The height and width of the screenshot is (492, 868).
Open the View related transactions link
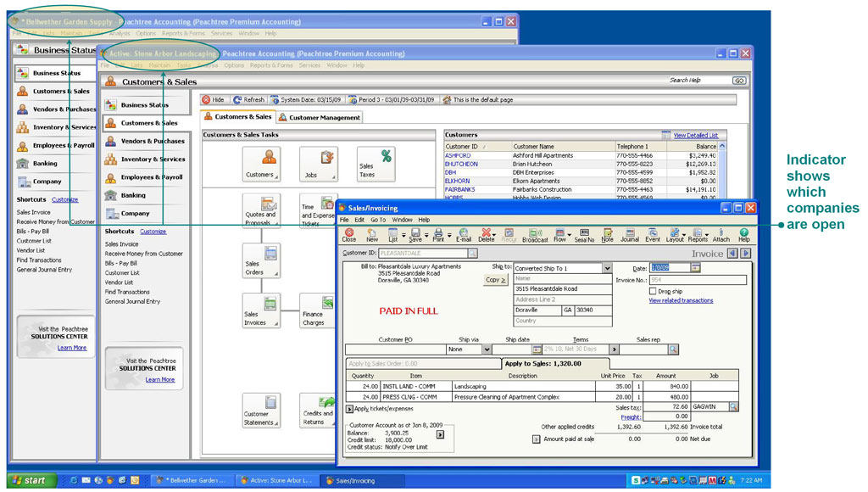[681, 300]
